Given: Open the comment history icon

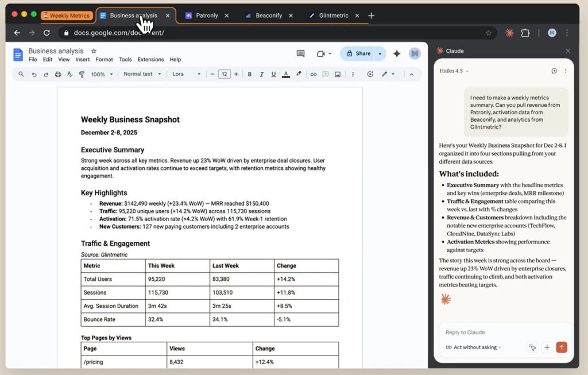Looking at the screenshot, I should point(300,53).
